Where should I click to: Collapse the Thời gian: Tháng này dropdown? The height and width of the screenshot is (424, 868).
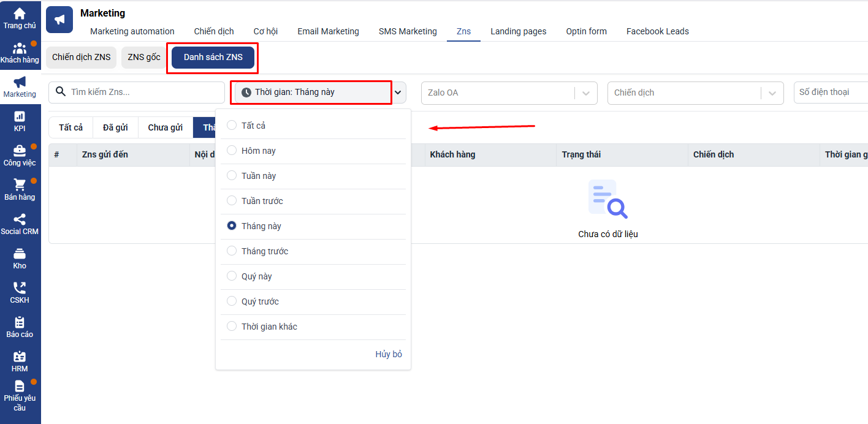[398, 93]
